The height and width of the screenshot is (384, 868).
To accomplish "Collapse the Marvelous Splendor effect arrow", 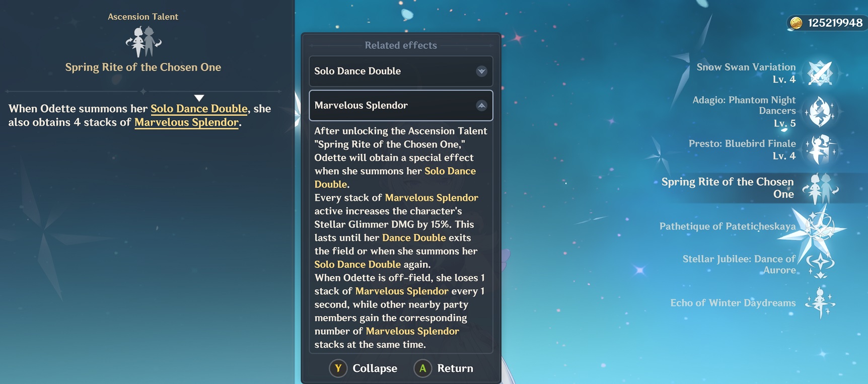I will [482, 105].
